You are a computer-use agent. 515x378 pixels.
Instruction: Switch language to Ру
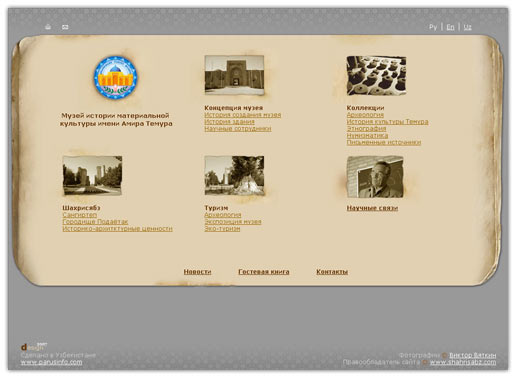coord(433,27)
